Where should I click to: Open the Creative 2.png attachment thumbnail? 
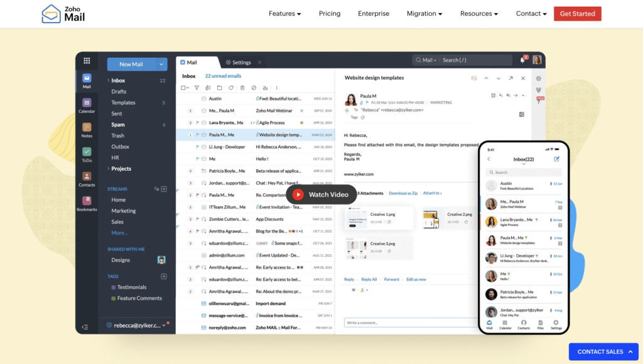(431, 219)
